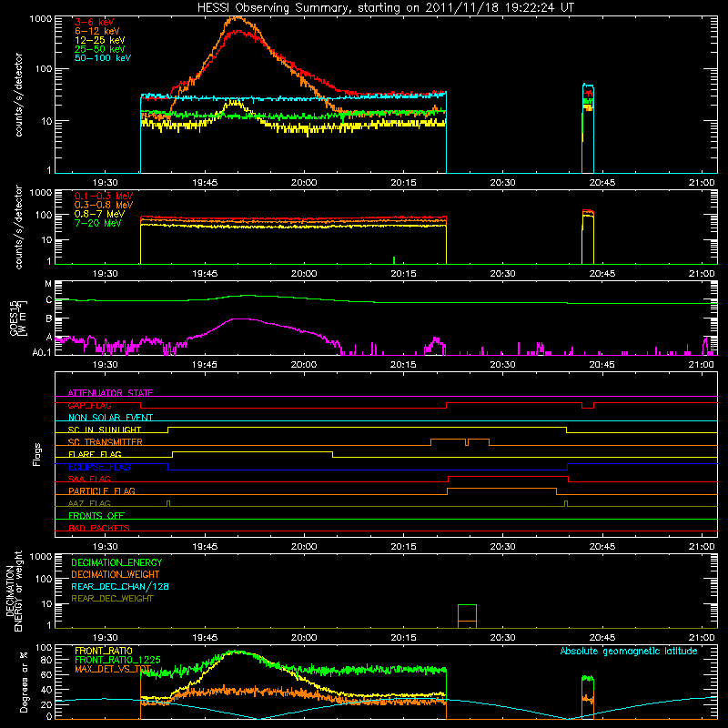The height and width of the screenshot is (728, 728).
Task: Select the 0.3-0.8 MeV legend label
Action: tap(104, 205)
